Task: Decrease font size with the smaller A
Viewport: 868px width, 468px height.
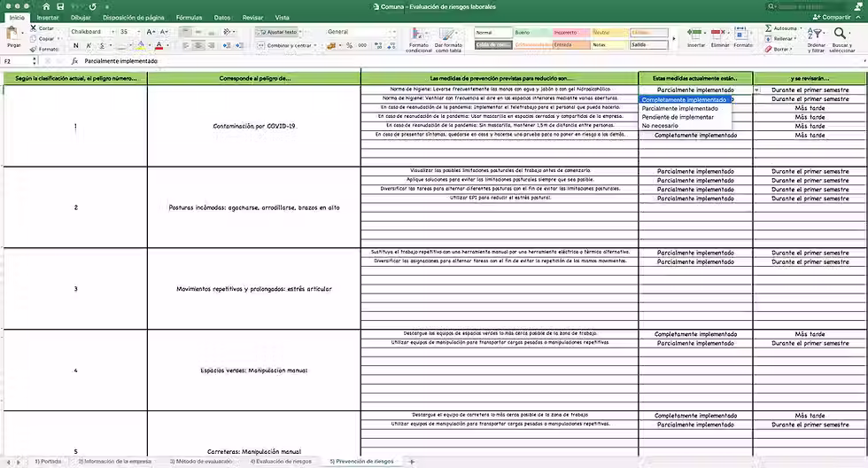Action: click(163, 32)
